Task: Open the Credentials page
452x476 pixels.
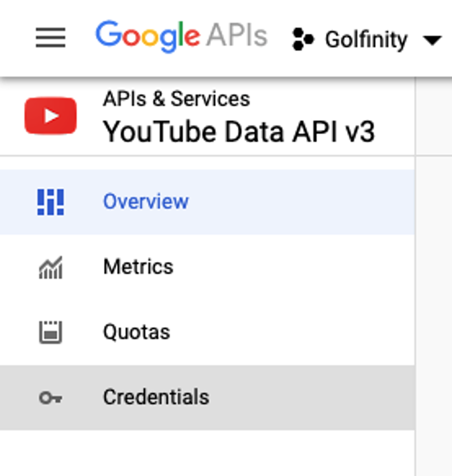Action: (207, 397)
